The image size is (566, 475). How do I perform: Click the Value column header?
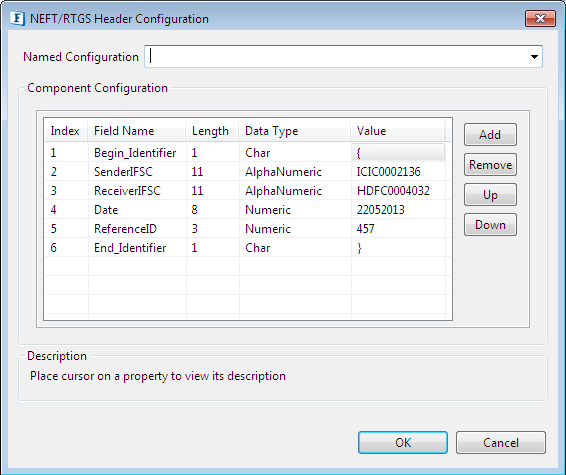pyautogui.click(x=398, y=131)
